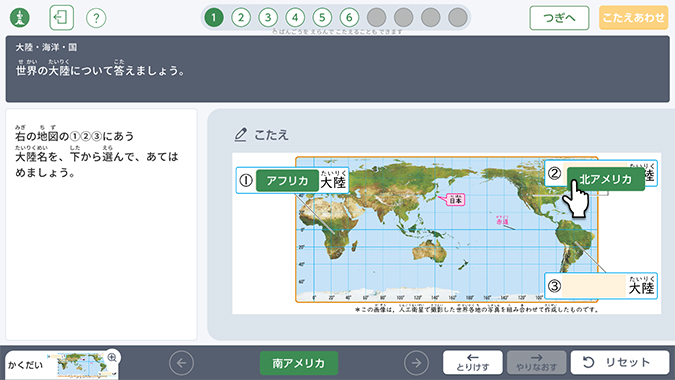
Task: Go to question number 3
Action: pyautogui.click(x=268, y=18)
